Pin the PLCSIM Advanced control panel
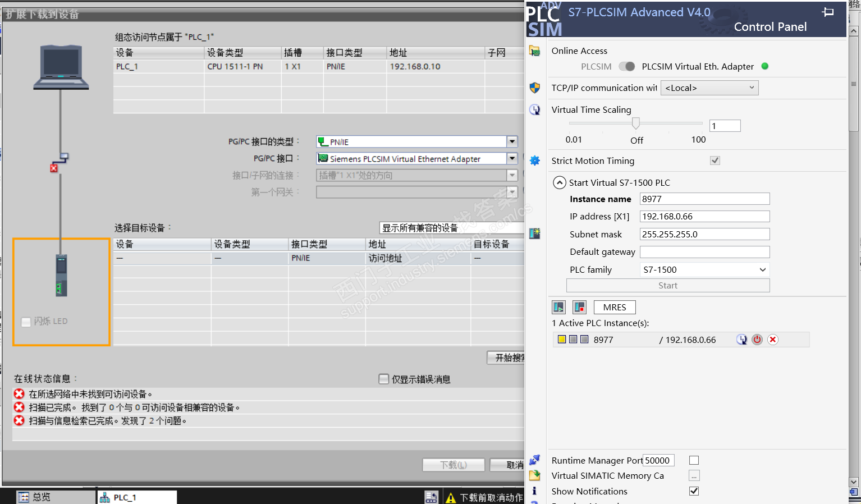The image size is (861, 504). pyautogui.click(x=828, y=12)
